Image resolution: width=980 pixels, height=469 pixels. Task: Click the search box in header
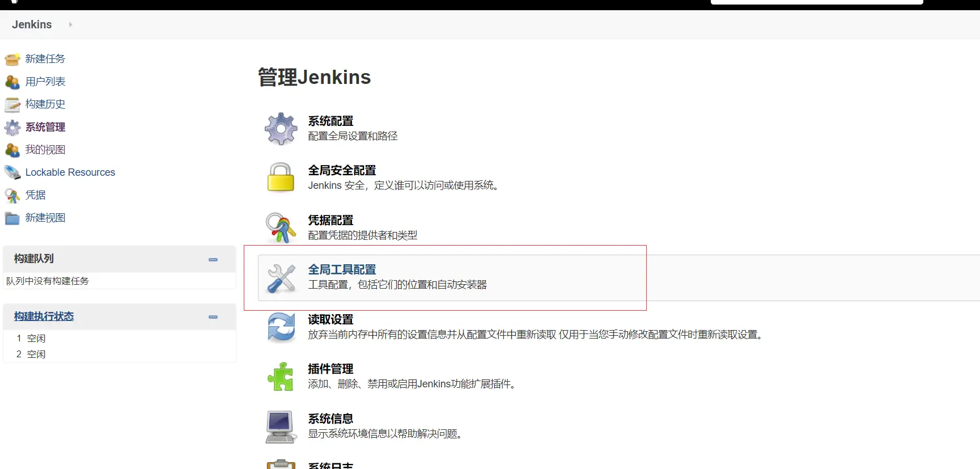point(817,2)
